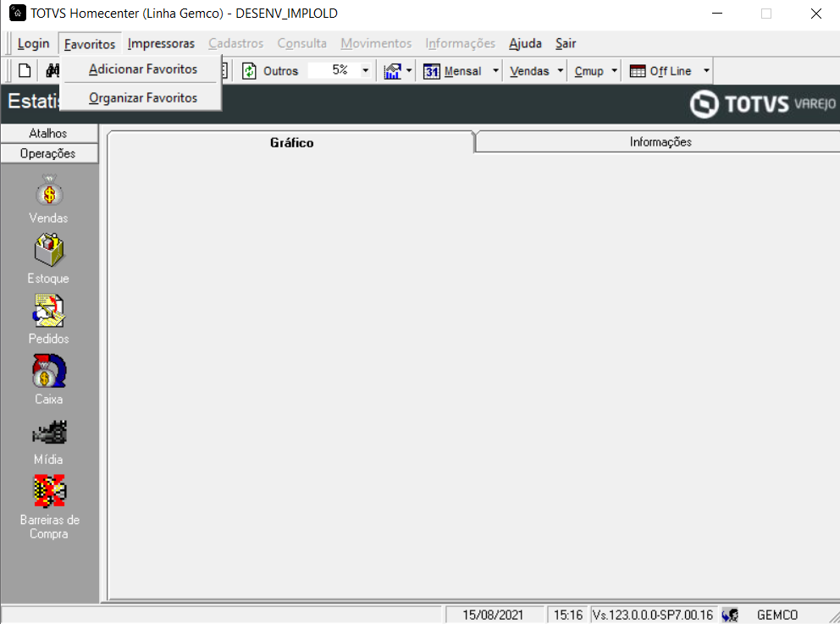Click the calendar 31 Mensal icon
The width and height of the screenshot is (840, 624).
[x=431, y=71]
